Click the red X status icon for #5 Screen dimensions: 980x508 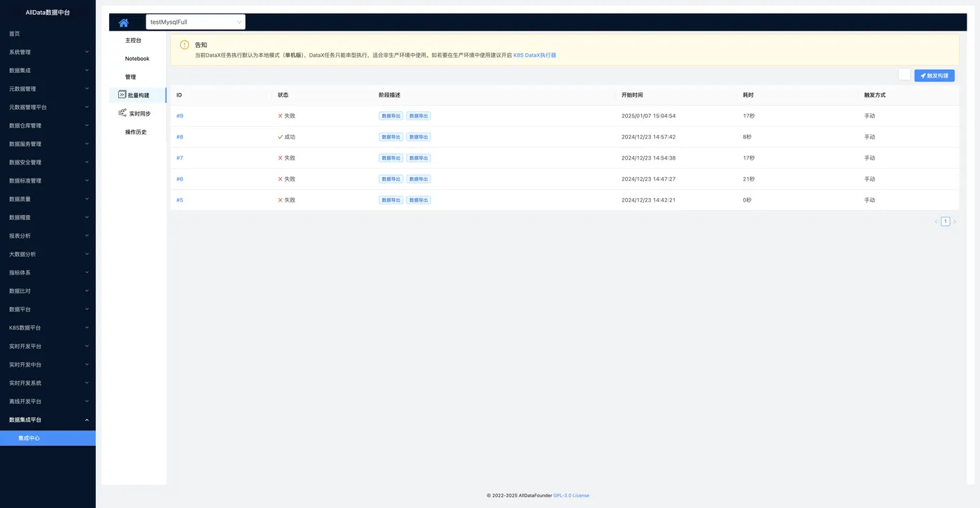280,200
